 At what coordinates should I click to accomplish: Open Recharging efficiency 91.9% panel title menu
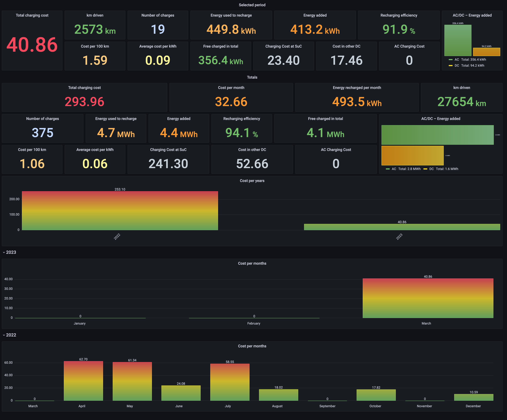(x=399, y=15)
